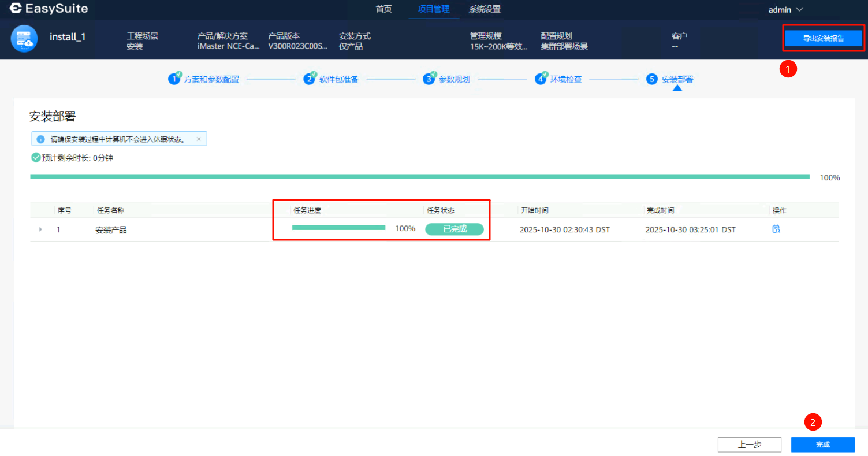
Task: Switch to 项目管理 tab
Action: 434,9
